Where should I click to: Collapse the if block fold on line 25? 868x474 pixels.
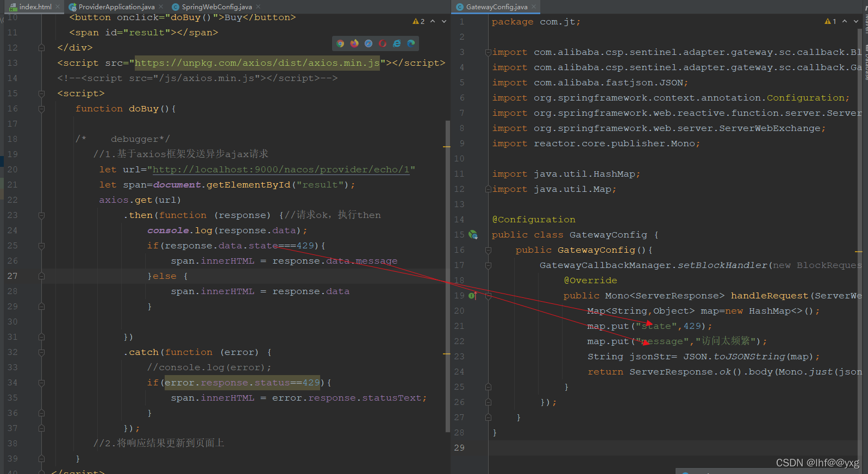41,246
